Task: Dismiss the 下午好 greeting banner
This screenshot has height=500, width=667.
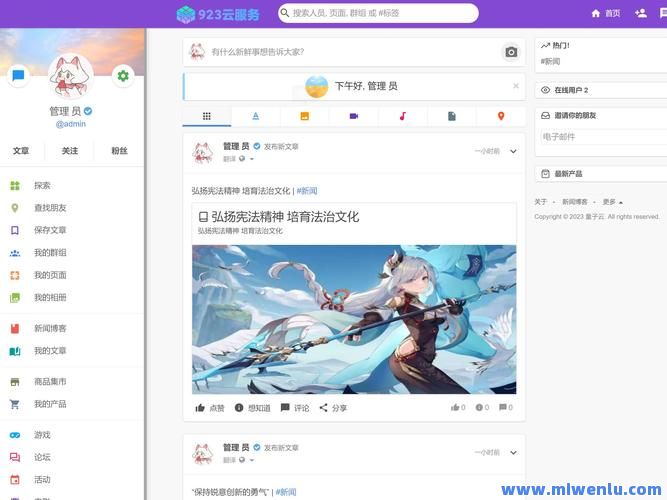Action: (x=516, y=86)
